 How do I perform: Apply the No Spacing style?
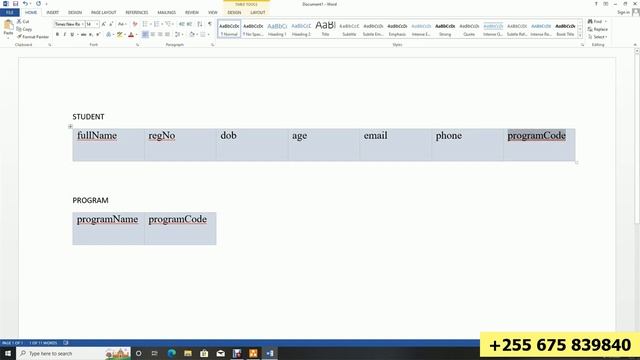(x=253, y=29)
